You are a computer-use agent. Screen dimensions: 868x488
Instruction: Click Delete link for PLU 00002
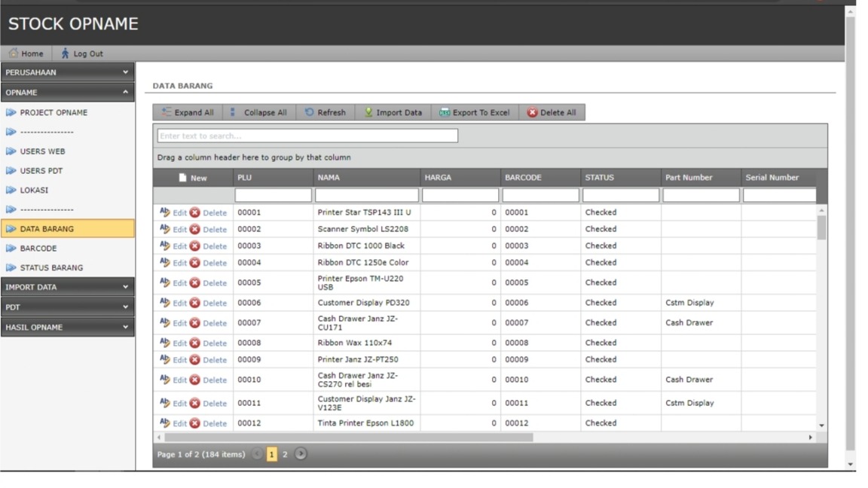pos(215,230)
